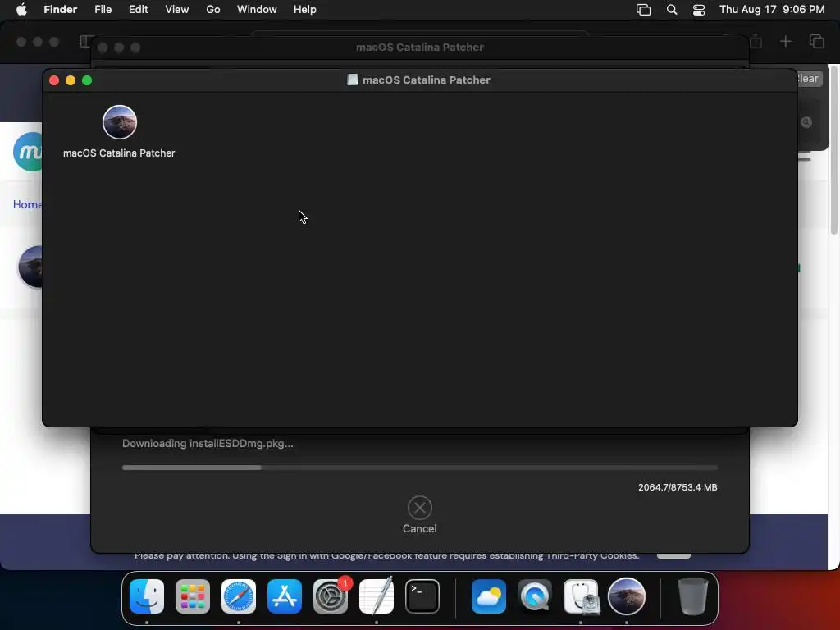This screenshot has height=630, width=840.
Task: Click Safari's new tab plus button
Action: pos(785,41)
